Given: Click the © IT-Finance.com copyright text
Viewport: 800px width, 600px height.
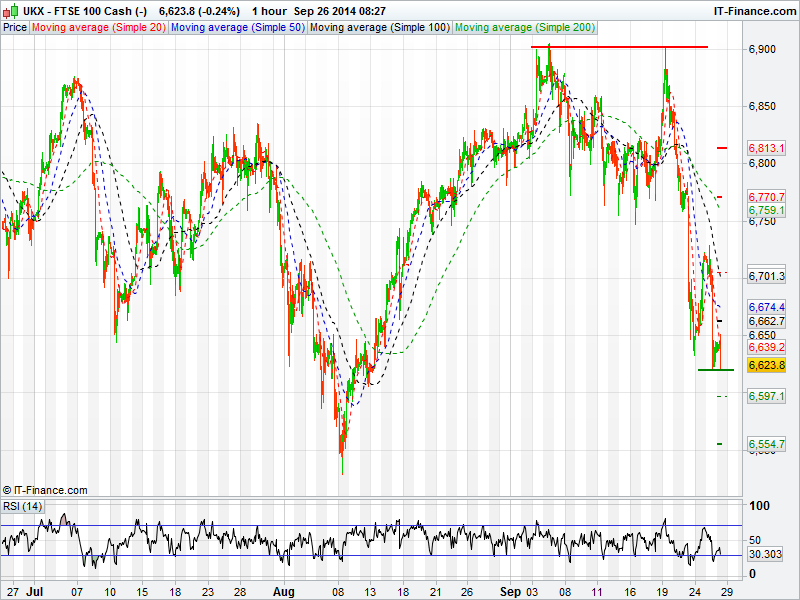Looking at the screenshot, I should (x=45, y=490).
